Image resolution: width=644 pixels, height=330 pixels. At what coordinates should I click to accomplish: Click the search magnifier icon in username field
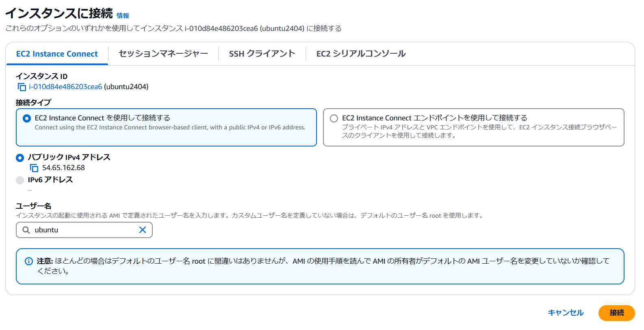pyautogui.click(x=26, y=230)
